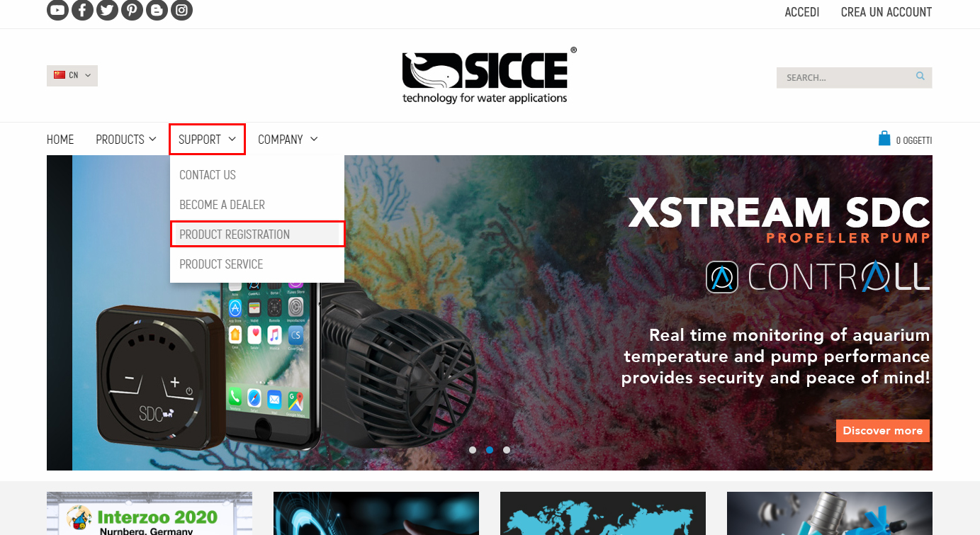The height and width of the screenshot is (535, 980).
Task: Click the SICCE whale logo
Action: pos(489,76)
